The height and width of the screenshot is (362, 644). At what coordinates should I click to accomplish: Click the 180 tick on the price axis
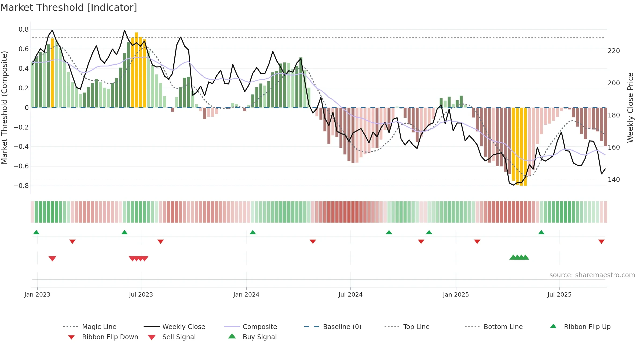(614, 115)
